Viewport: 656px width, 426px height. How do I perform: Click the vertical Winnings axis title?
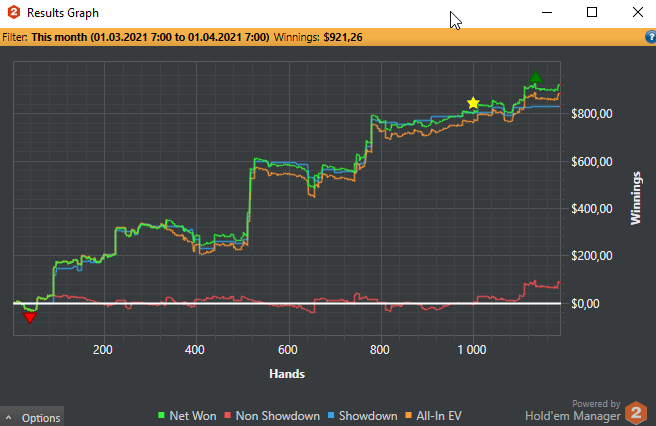(x=636, y=198)
